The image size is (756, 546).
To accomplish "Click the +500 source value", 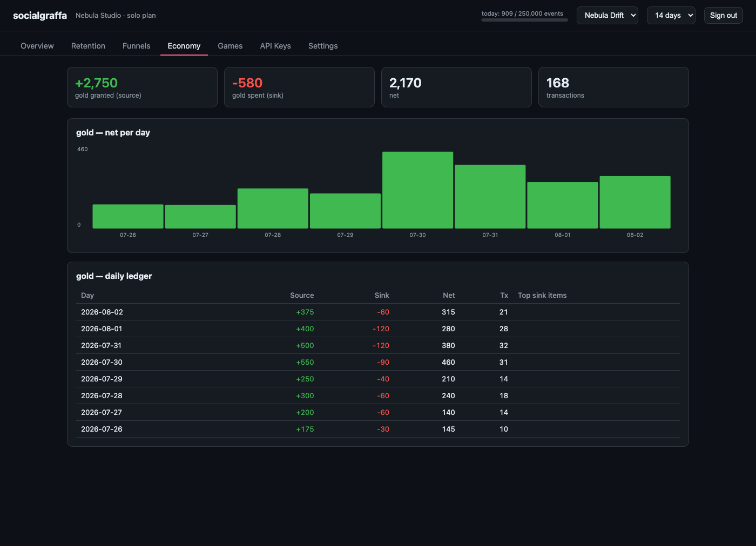I will click(x=305, y=345).
